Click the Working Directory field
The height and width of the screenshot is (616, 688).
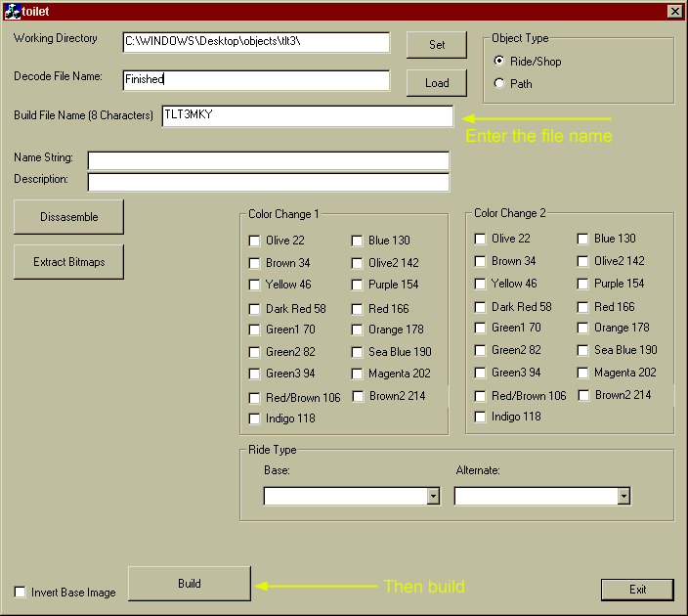[x=256, y=42]
